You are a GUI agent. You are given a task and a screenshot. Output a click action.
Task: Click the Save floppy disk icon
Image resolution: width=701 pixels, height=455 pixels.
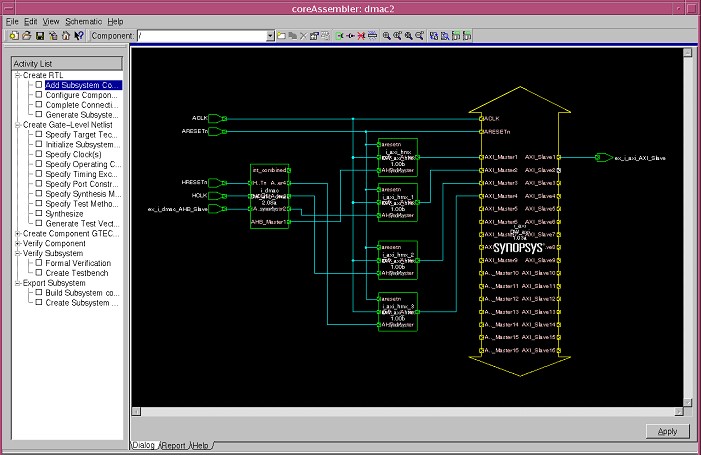[x=39, y=36]
